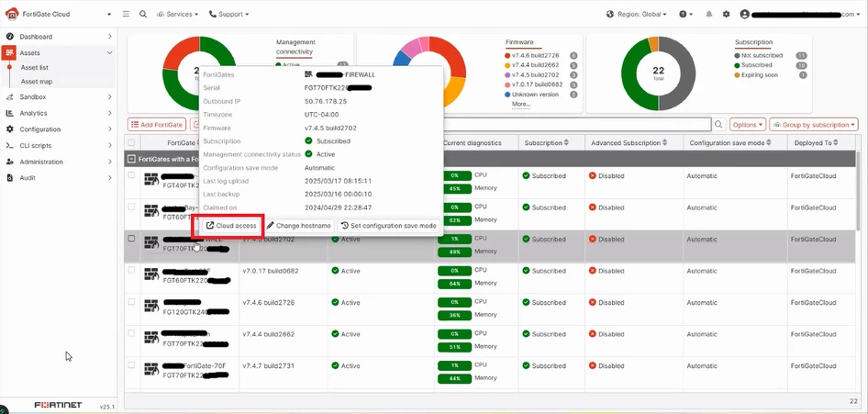
Task: Open the Options dropdown button
Action: click(x=748, y=125)
